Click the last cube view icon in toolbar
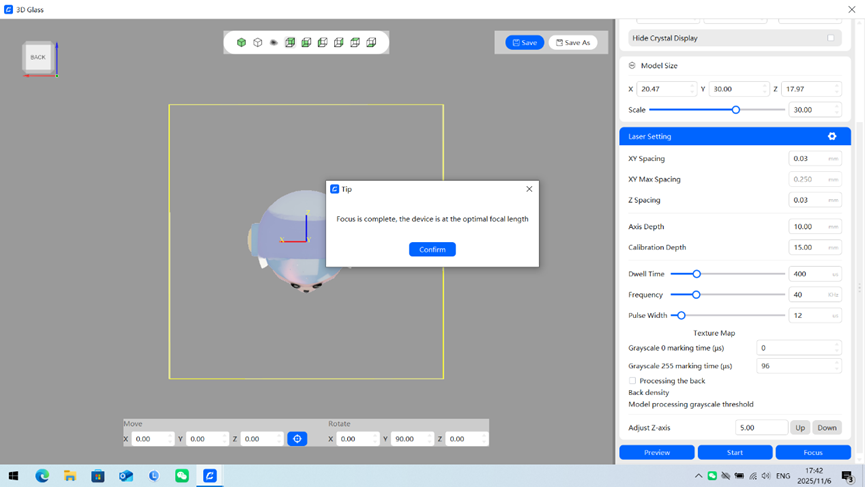Image resolution: width=865 pixels, height=487 pixels. [x=371, y=43]
